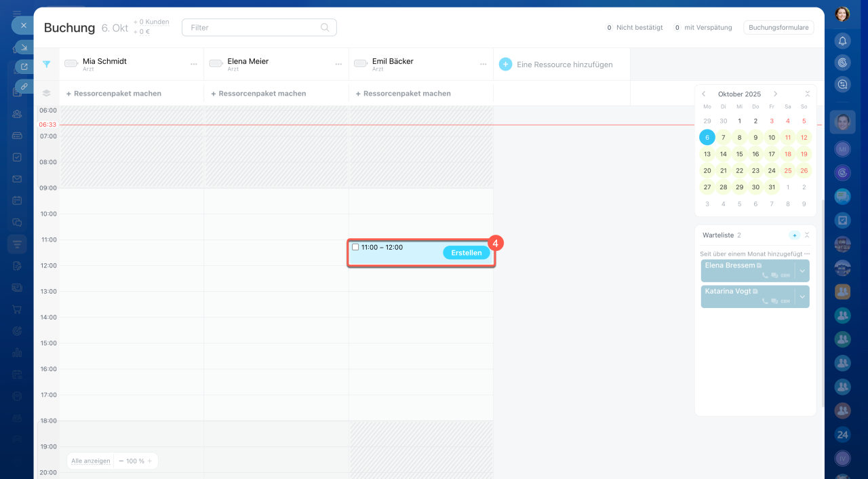Click the magnifier icon in Filter field
This screenshot has width=868, height=479.
[x=325, y=28]
